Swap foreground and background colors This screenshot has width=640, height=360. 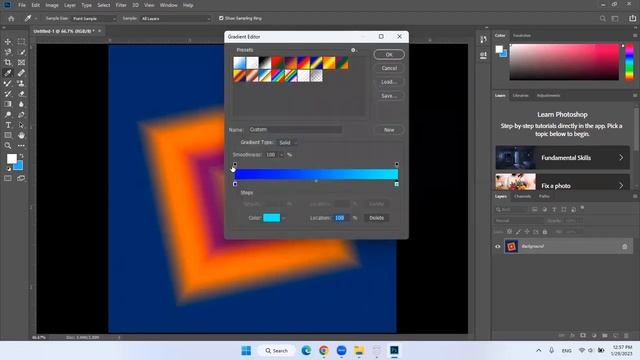click(21, 156)
